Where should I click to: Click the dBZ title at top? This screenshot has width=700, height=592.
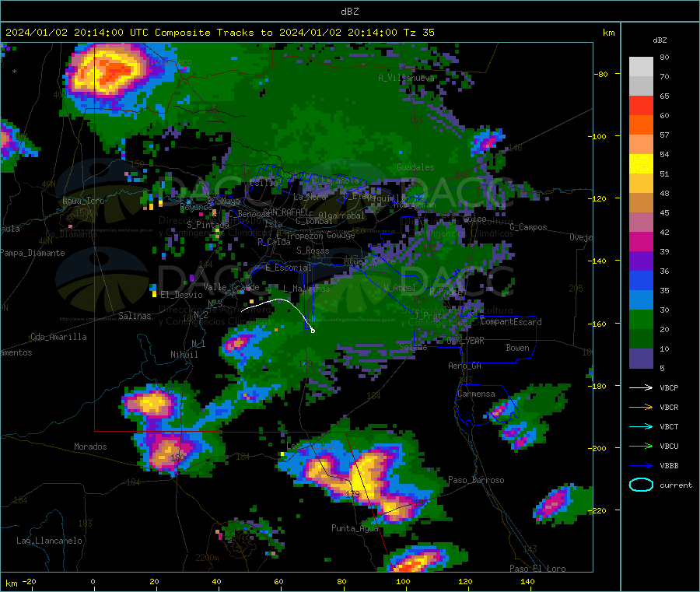click(x=349, y=12)
